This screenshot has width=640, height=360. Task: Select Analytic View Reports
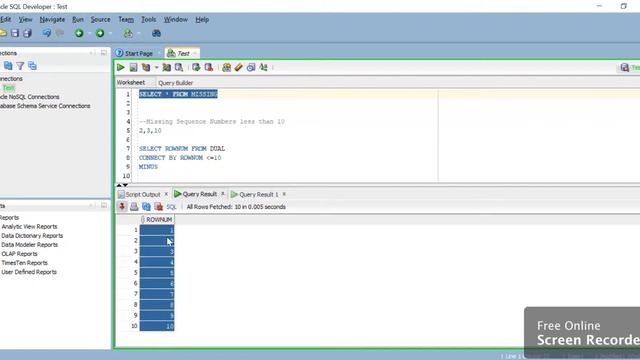29,227
